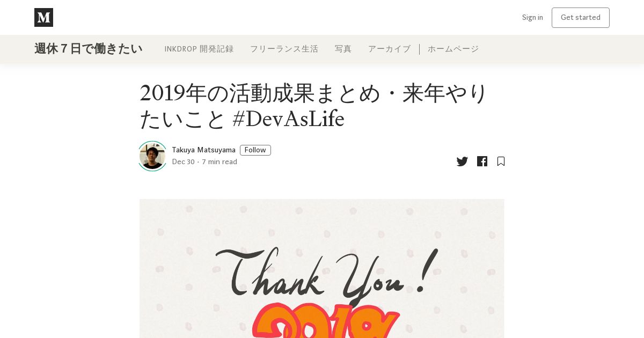Viewport: 644px width, 338px height.
Task: Click the Sign in link
Action: (x=532, y=17)
